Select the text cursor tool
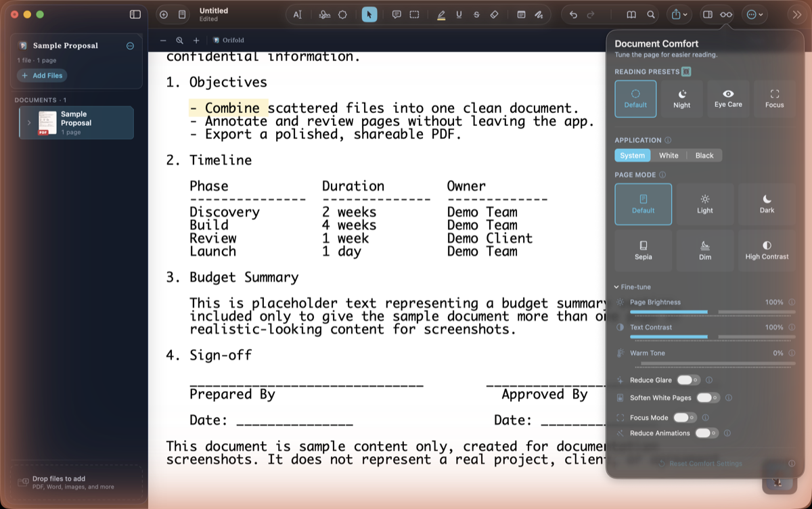 298,14
